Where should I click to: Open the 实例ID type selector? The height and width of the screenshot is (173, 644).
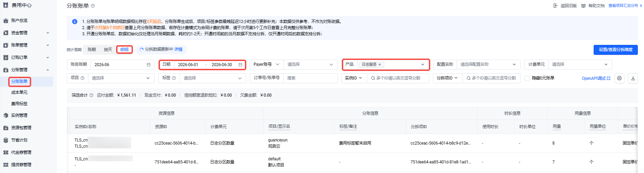tap(354, 78)
